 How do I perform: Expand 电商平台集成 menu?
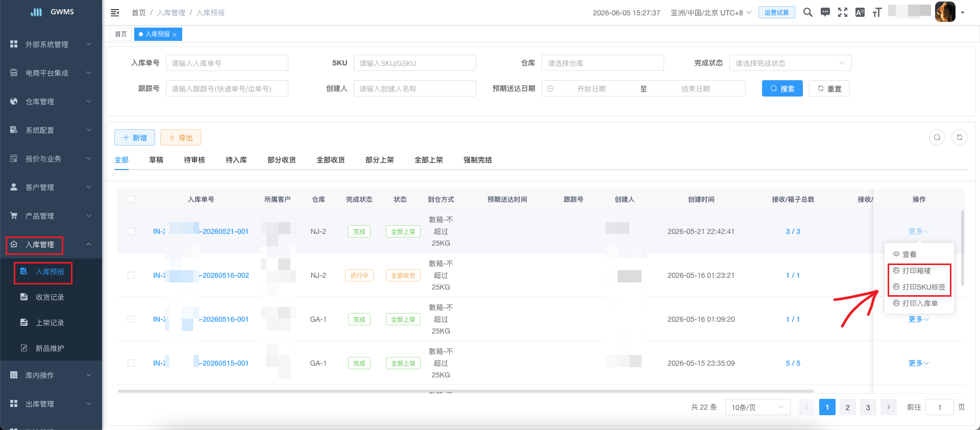click(x=51, y=73)
